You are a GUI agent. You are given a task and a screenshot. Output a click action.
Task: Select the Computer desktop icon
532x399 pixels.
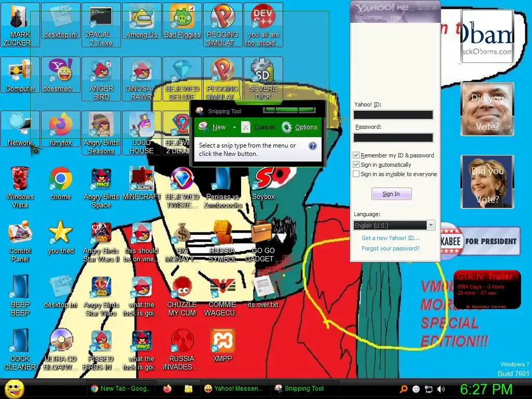point(20,75)
